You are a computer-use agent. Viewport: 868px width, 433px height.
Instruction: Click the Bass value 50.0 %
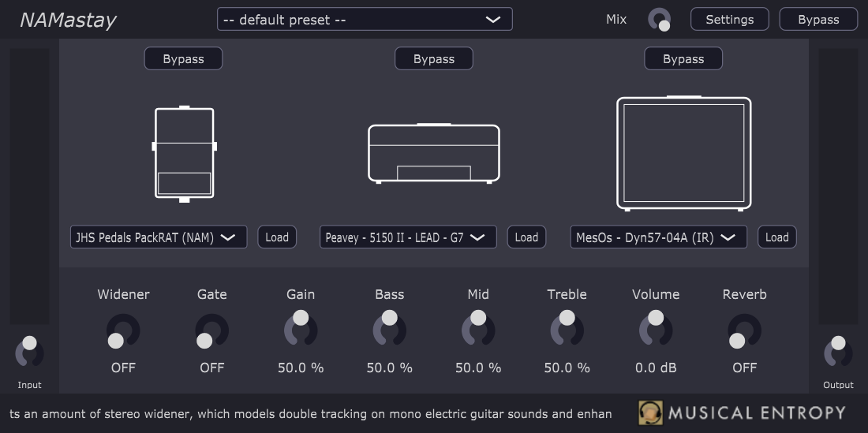[389, 368]
